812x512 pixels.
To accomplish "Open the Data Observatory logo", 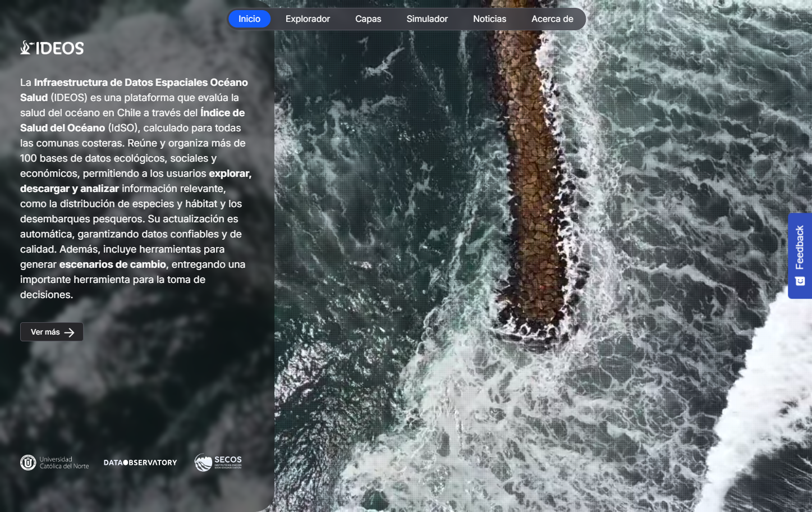I will (x=140, y=463).
